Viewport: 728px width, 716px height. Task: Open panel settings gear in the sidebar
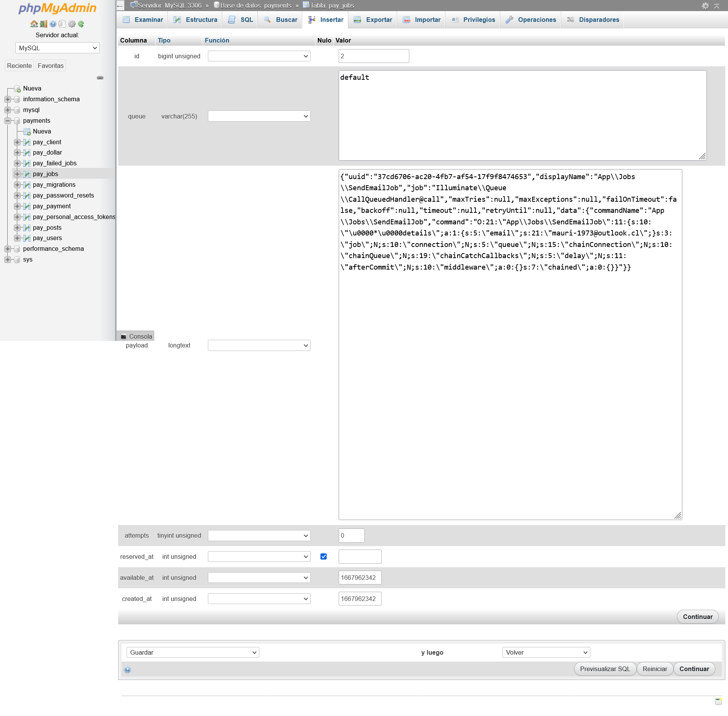(x=71, y=24)
